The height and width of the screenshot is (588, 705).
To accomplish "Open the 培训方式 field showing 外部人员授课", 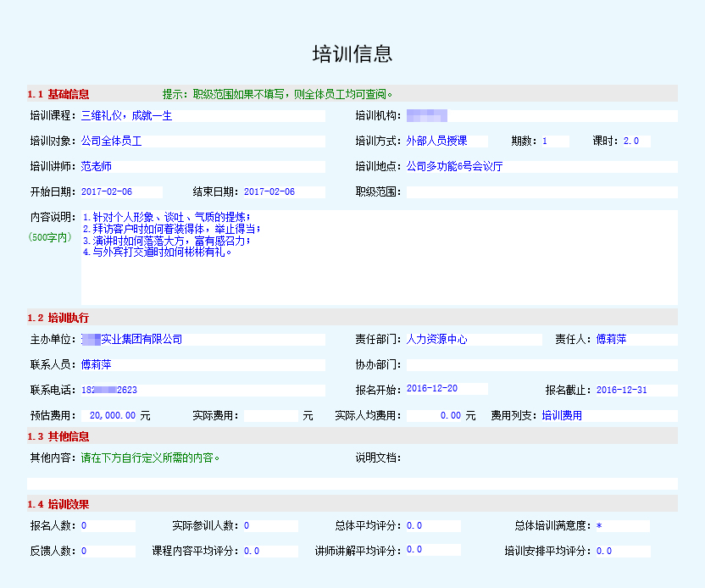I will [x=447, y=141].
